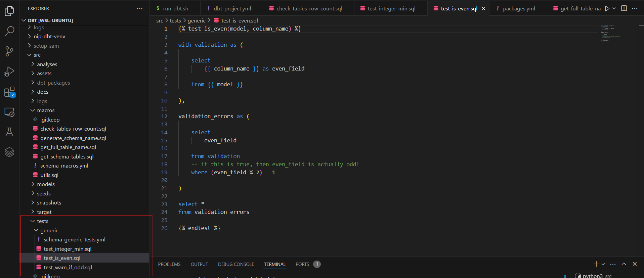The height and width of the screenshot is (278, 644).
Task: Open the run options dropdown arrow
Action: pos(614,8)
